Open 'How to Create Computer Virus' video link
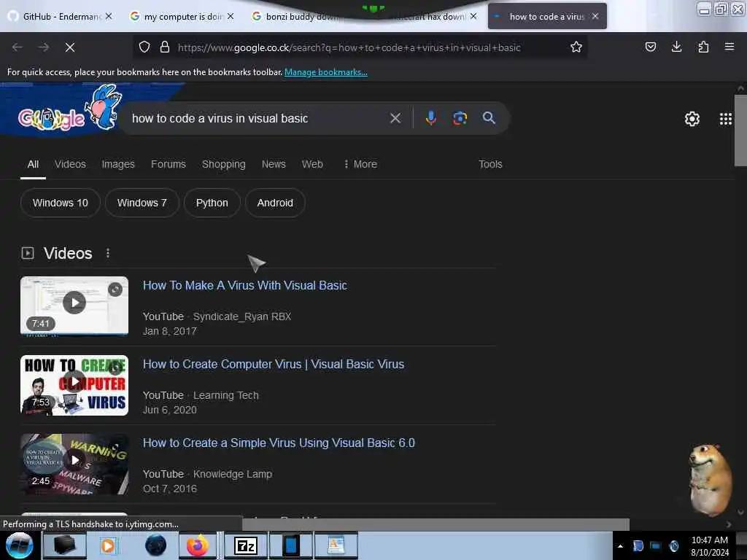Screen dimensions: 747x560 pyautogui.click(x=274, y=365)
